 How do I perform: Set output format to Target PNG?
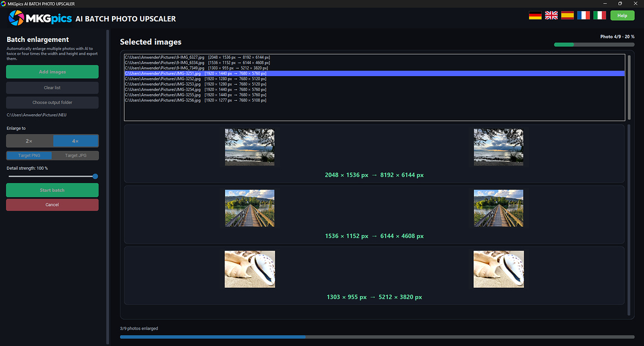(29, 156)
